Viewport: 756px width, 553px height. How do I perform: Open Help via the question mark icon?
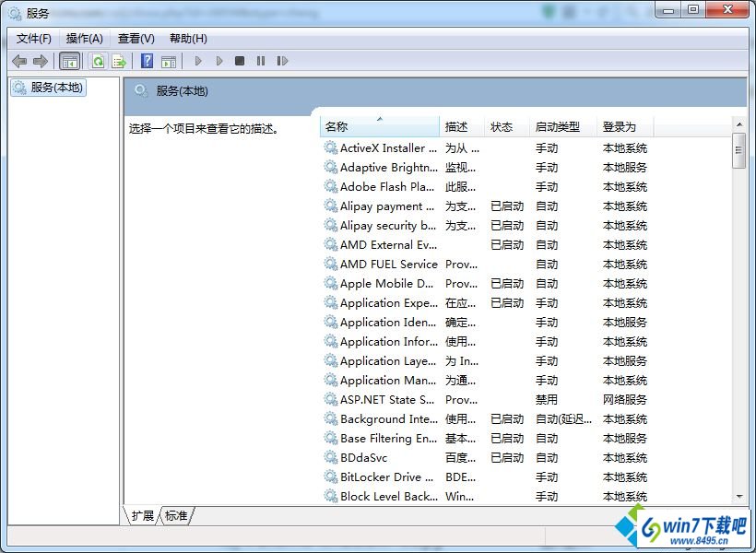pos(147,61)
